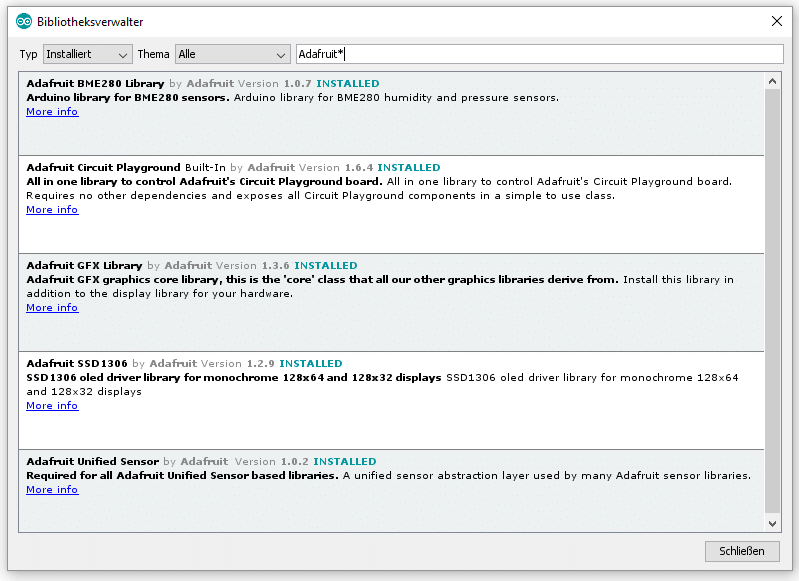Open More info for Adafruit GFX Library
Screen dimensions: 799x581
52,307
